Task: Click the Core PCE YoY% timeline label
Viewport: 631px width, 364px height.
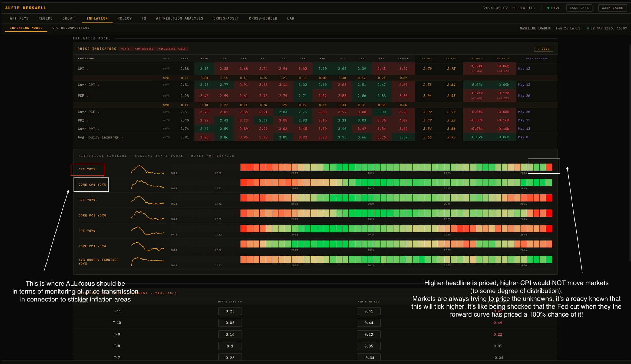Action: tap(92, 215)
